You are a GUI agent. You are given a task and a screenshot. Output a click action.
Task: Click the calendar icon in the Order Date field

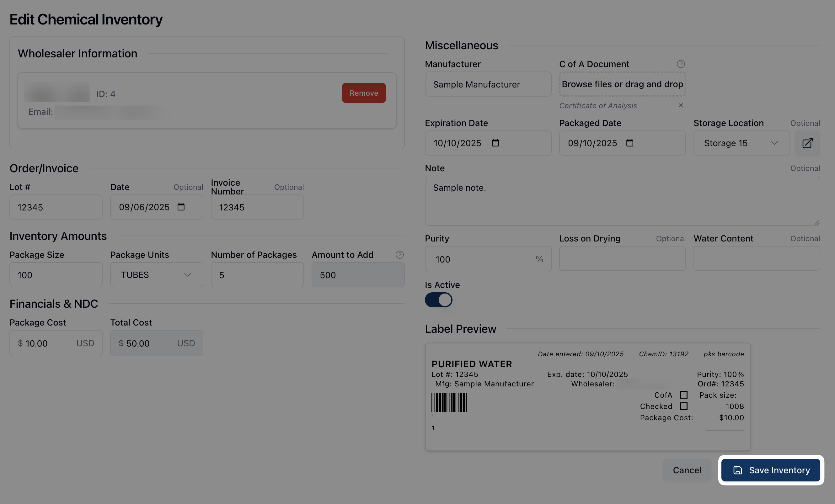click(181, 207)
